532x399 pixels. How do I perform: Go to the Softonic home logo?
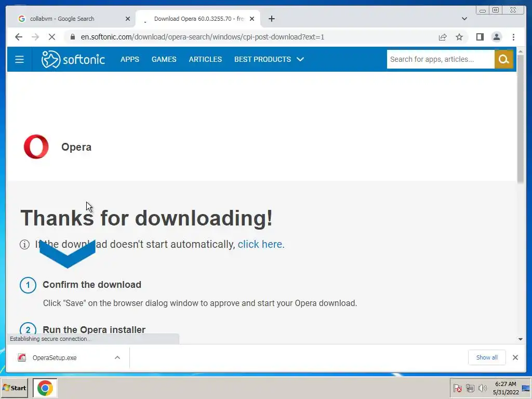pos(73,59)
